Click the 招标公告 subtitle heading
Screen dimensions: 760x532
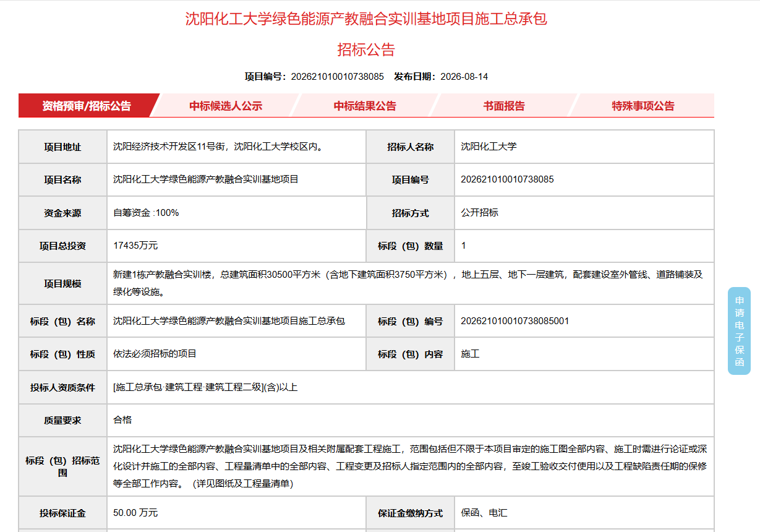click(366, 49)
